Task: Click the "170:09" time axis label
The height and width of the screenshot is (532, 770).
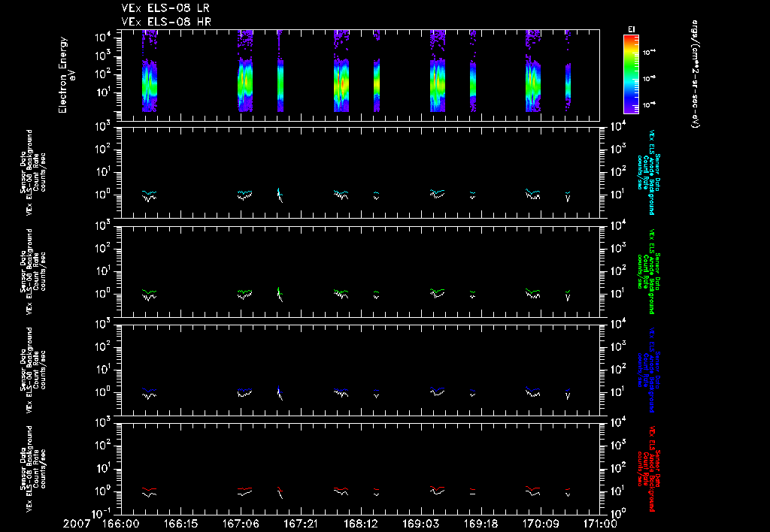Action: (540, 524)
